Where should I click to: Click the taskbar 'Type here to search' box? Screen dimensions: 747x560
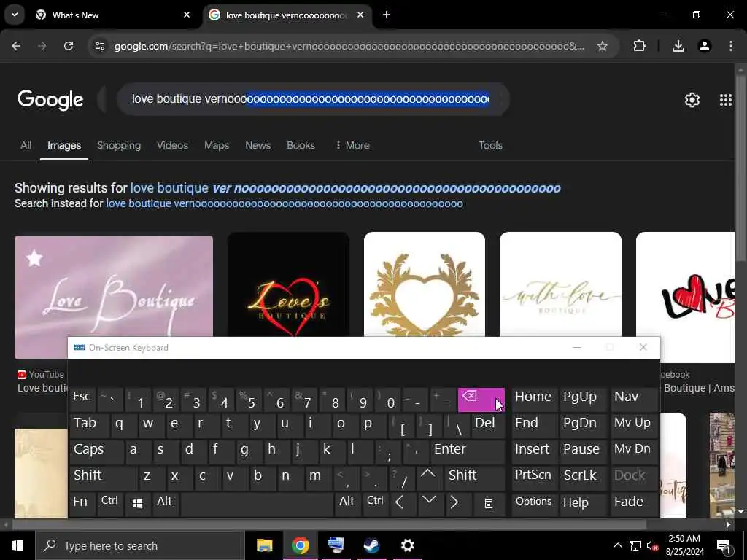tap(140, 545)
